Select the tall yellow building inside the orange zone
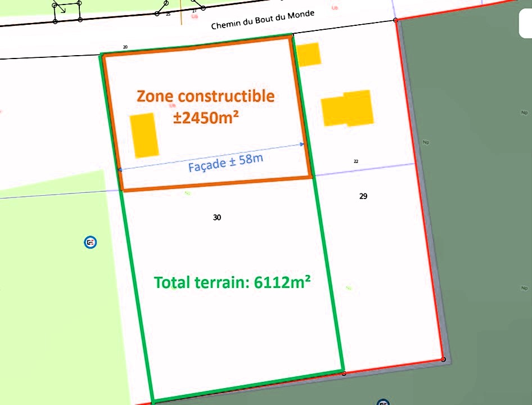The image size is (532, 405). tap(144, 135)
